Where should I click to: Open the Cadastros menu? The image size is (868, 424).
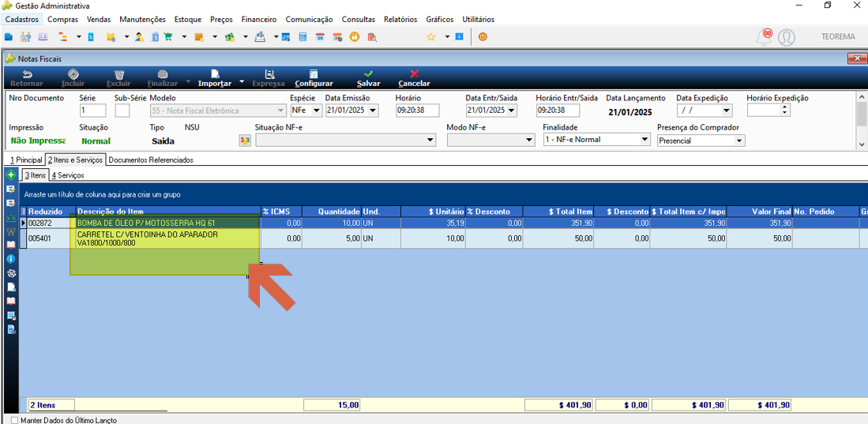point(22,19)
